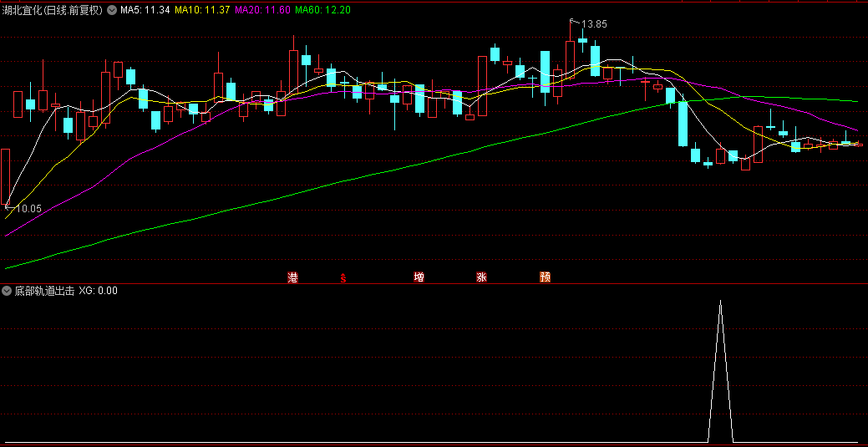Image resolution: width=868 pixels, height=447 pixels.
Task: Click the MA10: 11.37 label
Action: tap(202, 9)
